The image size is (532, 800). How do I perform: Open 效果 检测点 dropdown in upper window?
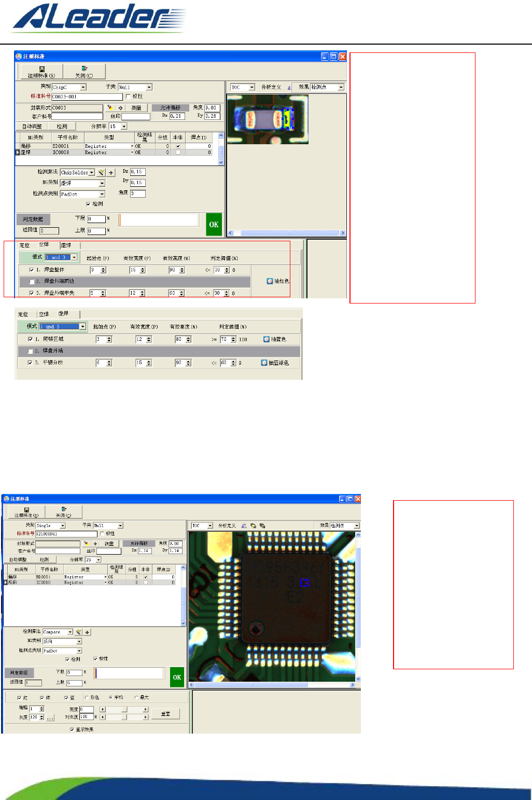[341, 87]
